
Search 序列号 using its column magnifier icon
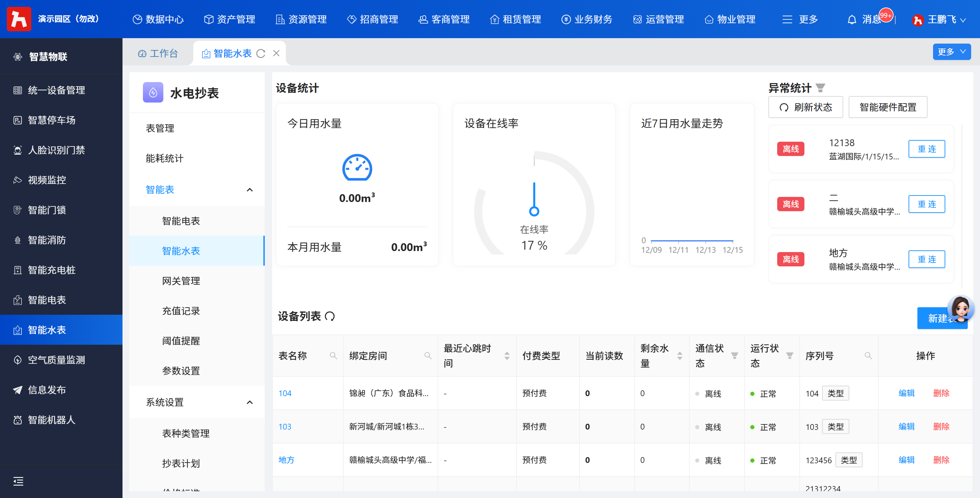pos(868,356)
